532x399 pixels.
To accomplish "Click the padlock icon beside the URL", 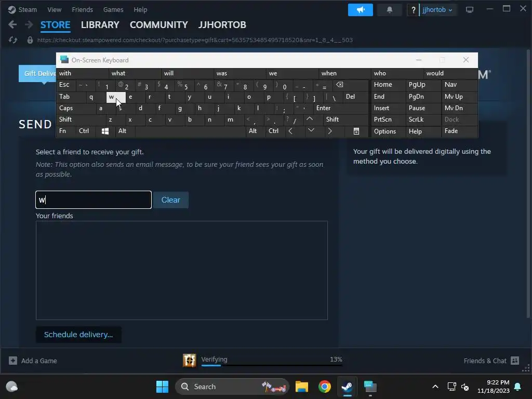I will click(x=30, y=40).
